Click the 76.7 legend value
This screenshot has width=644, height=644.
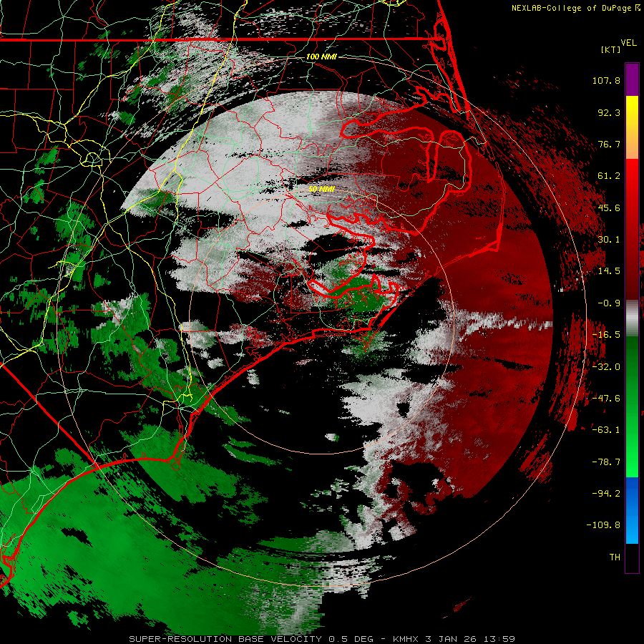pos(609,144)
